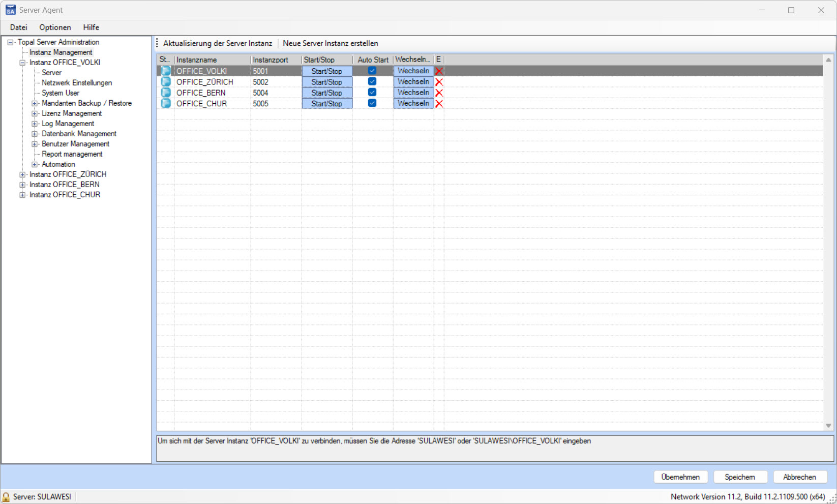
Task: Click the OFFICE_ZÜRICH instance status icon
Action: click(166, 82)
